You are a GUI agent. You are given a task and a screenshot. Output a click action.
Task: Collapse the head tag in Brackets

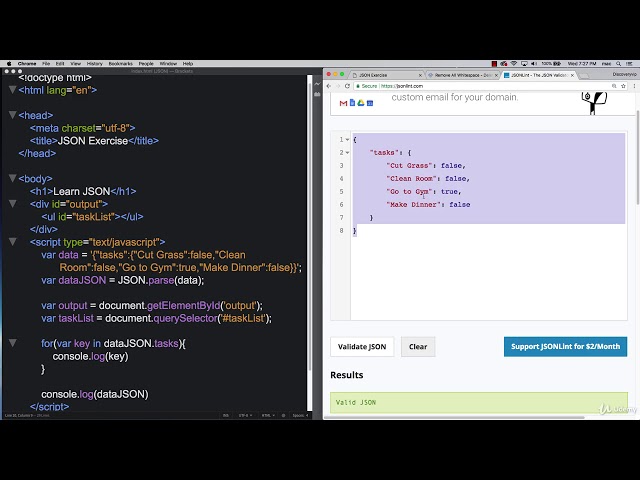click(13, 115)
